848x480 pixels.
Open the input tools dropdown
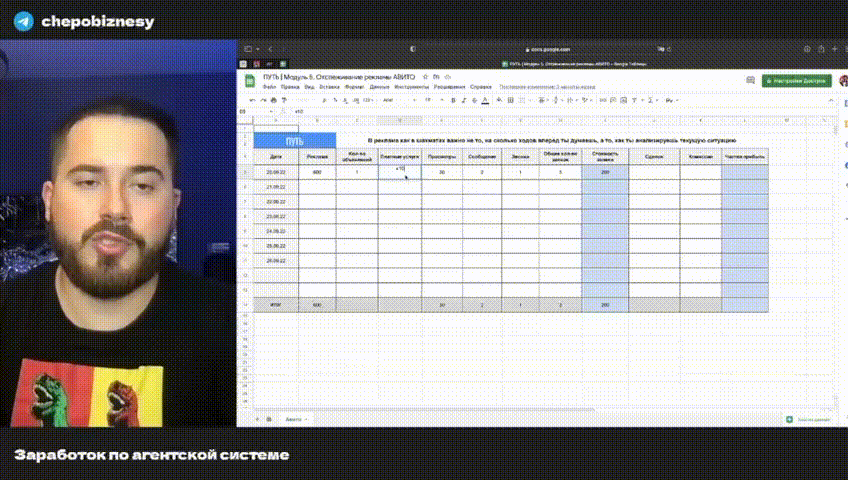tap(671, 100)
